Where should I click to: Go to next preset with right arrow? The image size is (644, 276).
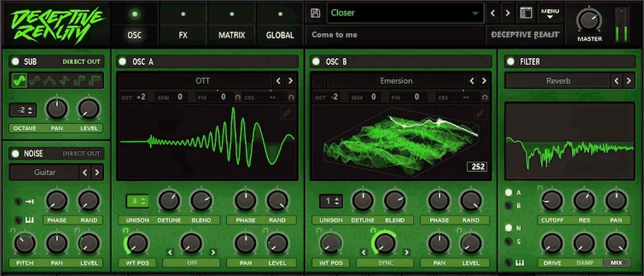coord(507,13)
